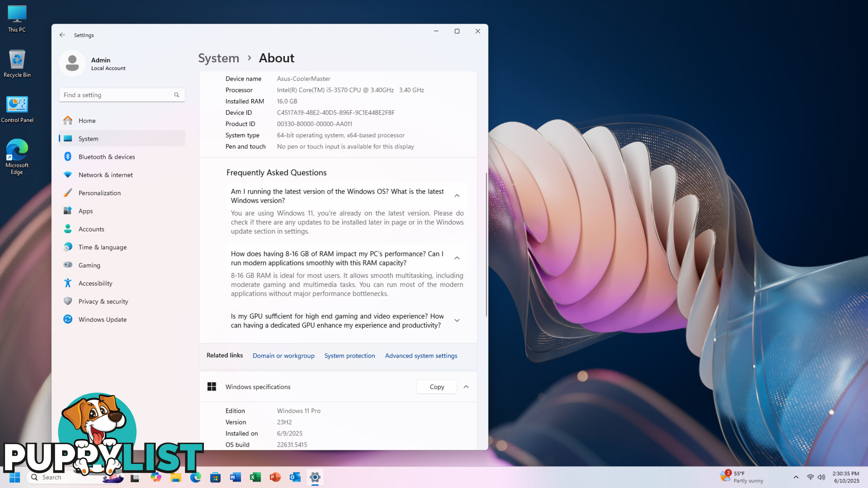Click the Version value 23H2

284,422
